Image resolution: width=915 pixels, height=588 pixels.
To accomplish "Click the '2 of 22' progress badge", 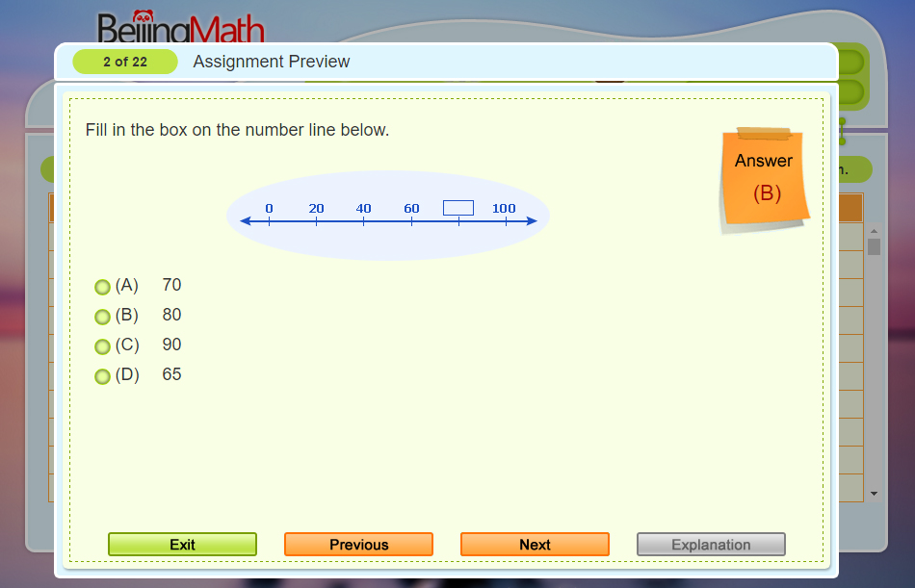I will 125,62.
